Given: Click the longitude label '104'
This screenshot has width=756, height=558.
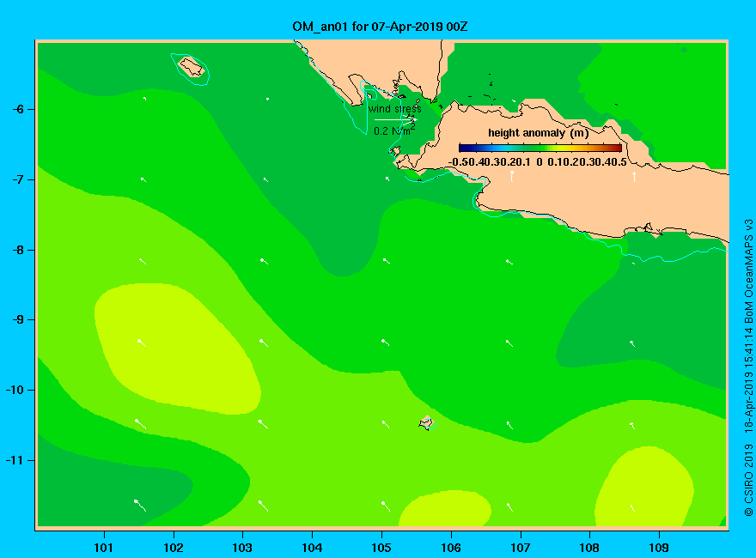Looking at the screenshot, I should click(x=312, y=548).
